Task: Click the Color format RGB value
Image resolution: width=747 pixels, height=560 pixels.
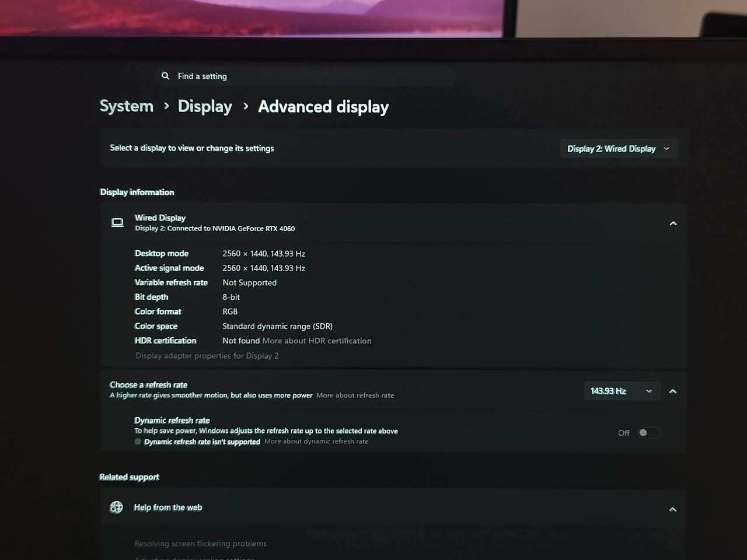Action: pyautogui.click(x=230, y=311)
